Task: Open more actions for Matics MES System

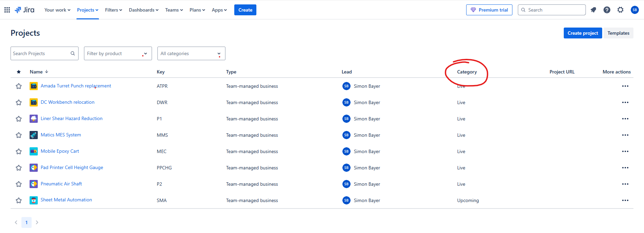Action: coord(625,135)
